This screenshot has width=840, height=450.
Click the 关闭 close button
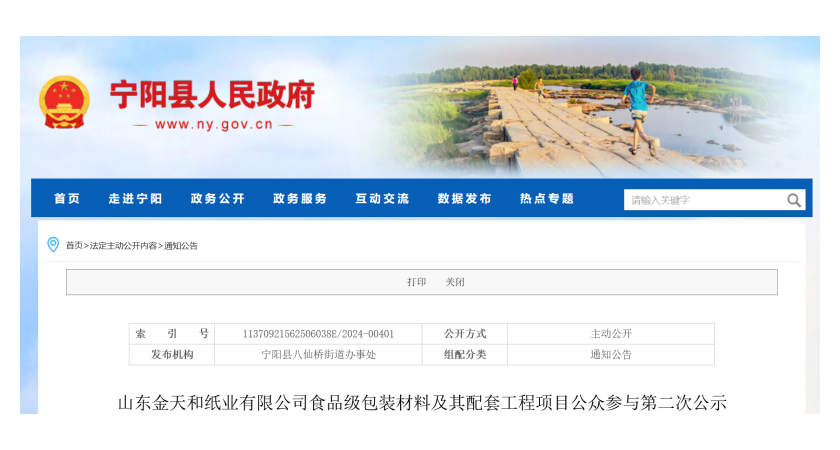pos(455,282)
